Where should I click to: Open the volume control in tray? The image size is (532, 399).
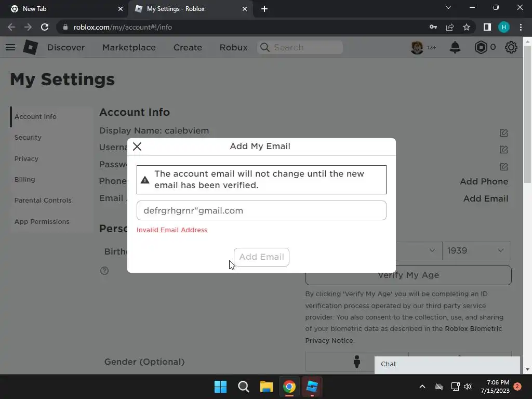tap(468, 387)
